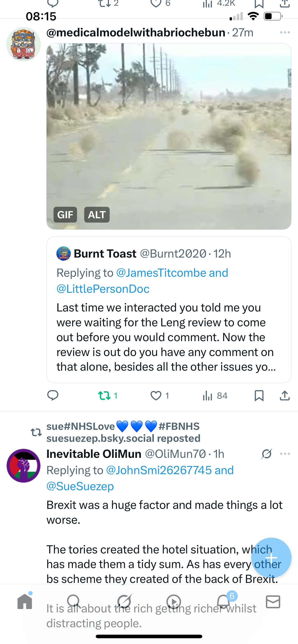View analytics showing 84 views
This screenshot has height=644, width=298.
(215, 396)
